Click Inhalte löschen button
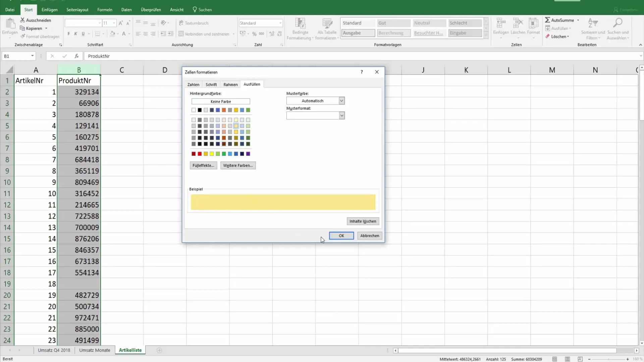The height and width of the screenshot is (362, 644). pyautogui.click(x=363, y=221)
